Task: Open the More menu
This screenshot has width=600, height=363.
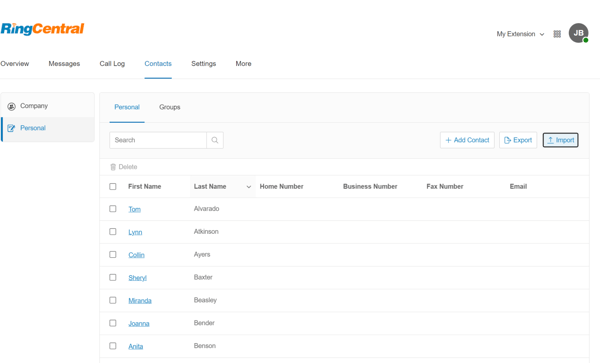Action: coord(243,63)
